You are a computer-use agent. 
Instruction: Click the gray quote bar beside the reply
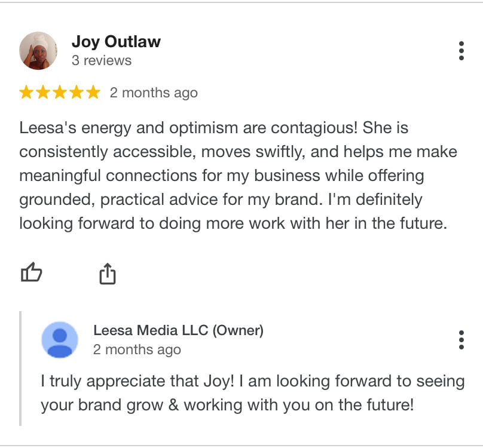pyautogui.click(x=21, y=368)
